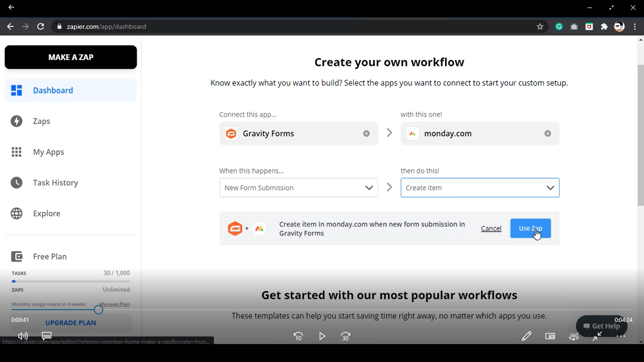Image resolution: width=644 pixels, height=362 pixels.
Task: Open Dashboard in the sidebar
Action: click(x=71, y=90)
